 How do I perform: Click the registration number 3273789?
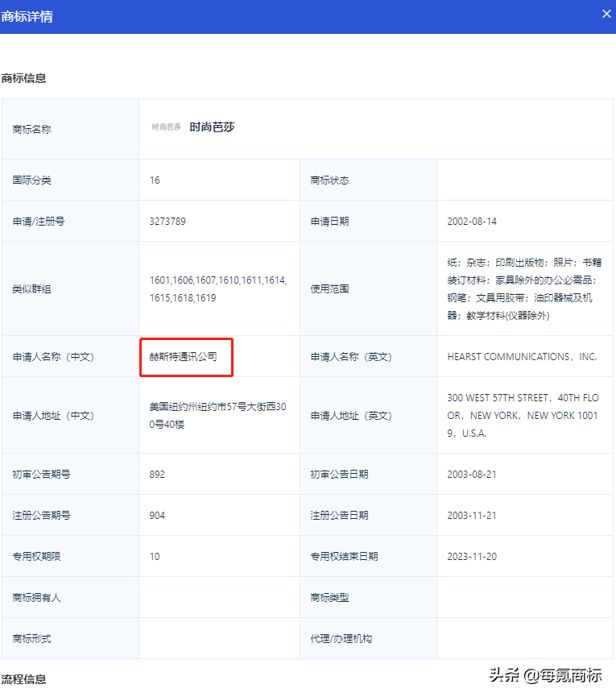(x=167, y=221)
